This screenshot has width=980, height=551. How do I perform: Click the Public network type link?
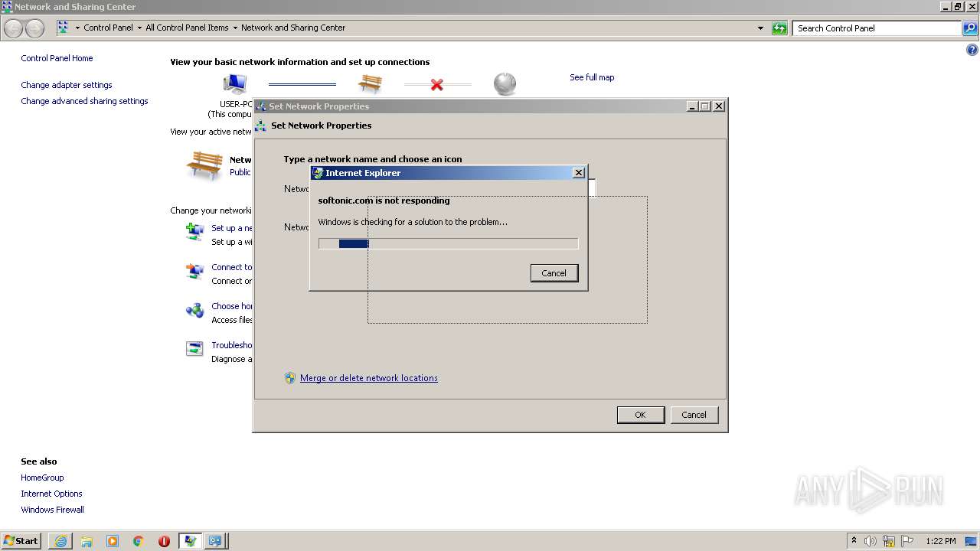(x=240, y=172)
